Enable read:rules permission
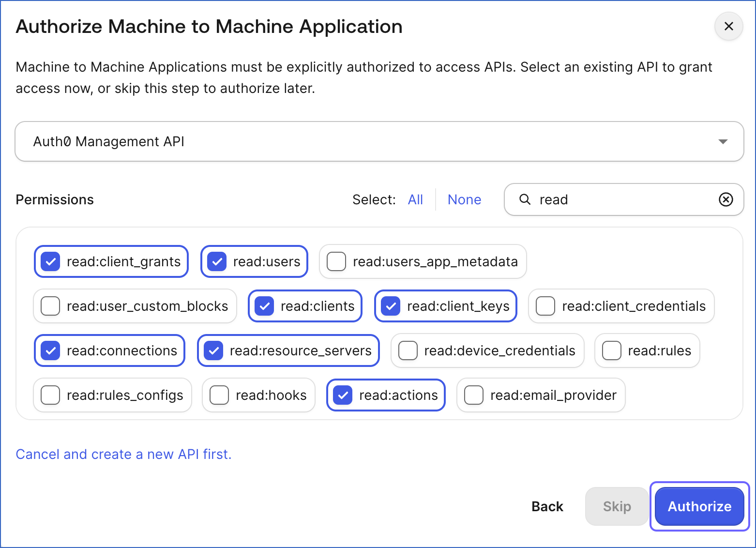The image size is (756, 548). [612, 351]
